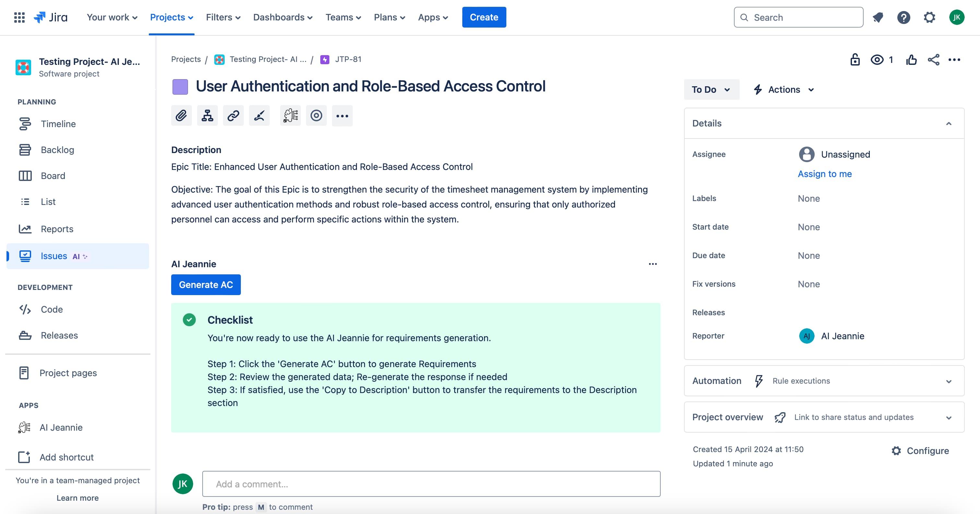Viewport: 980px width, 514px height.
Task: Toggle the issue restriction lock icon
Action: click(x=855, y=60)
